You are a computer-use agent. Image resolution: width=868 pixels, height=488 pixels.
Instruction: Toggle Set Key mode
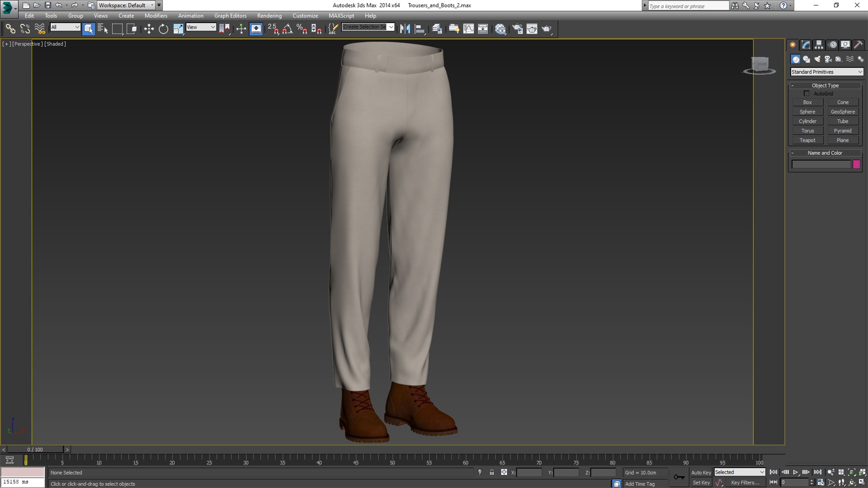[x=701, y=483]
